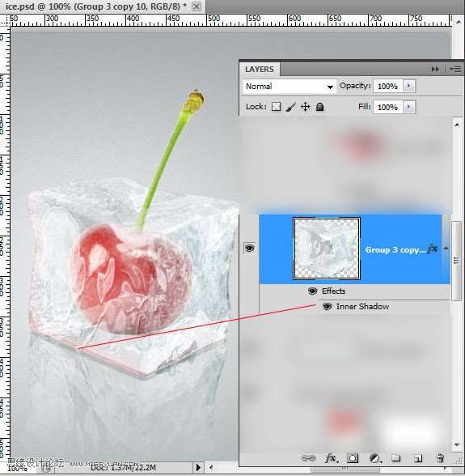Open the add layer style fx button
The width and height of the screenshot is (465, 476).
point(331,458)
